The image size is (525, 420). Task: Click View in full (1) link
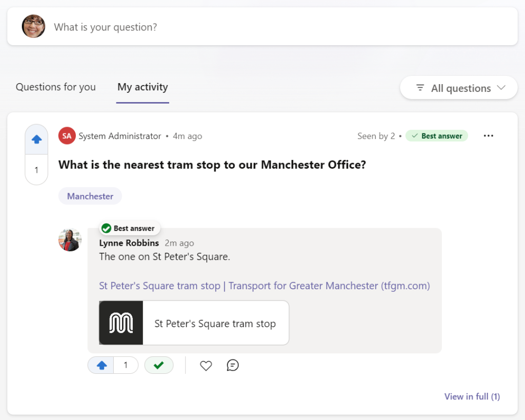click(472, 396)
